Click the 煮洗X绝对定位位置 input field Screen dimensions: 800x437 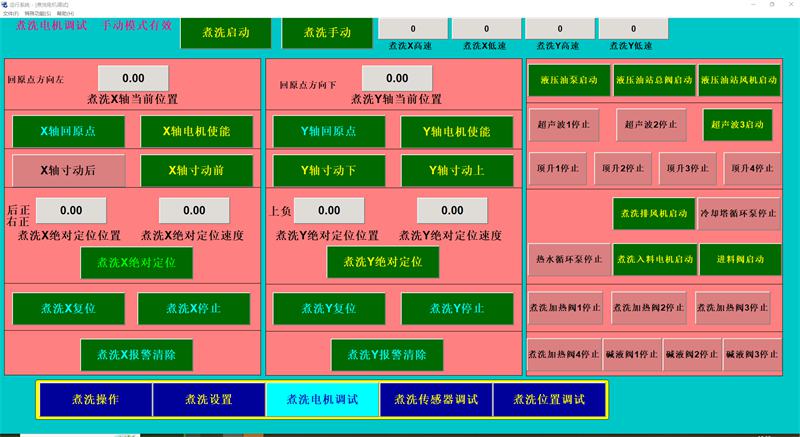70,211
